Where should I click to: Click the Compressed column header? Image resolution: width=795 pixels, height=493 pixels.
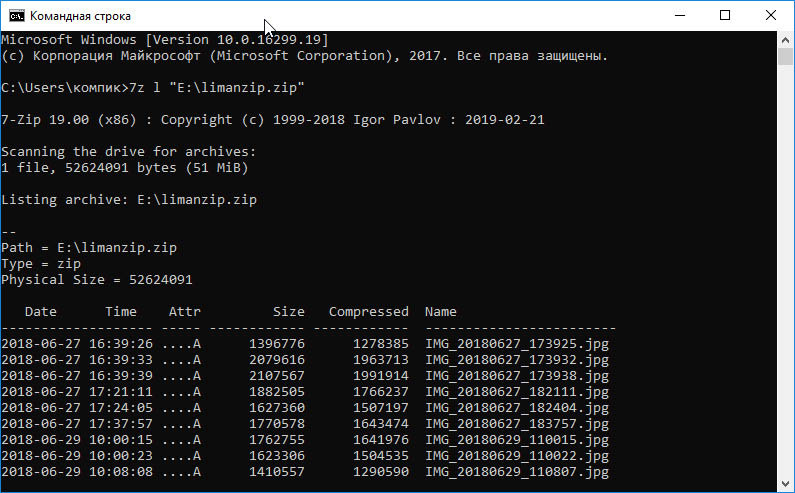pos(369,311)
